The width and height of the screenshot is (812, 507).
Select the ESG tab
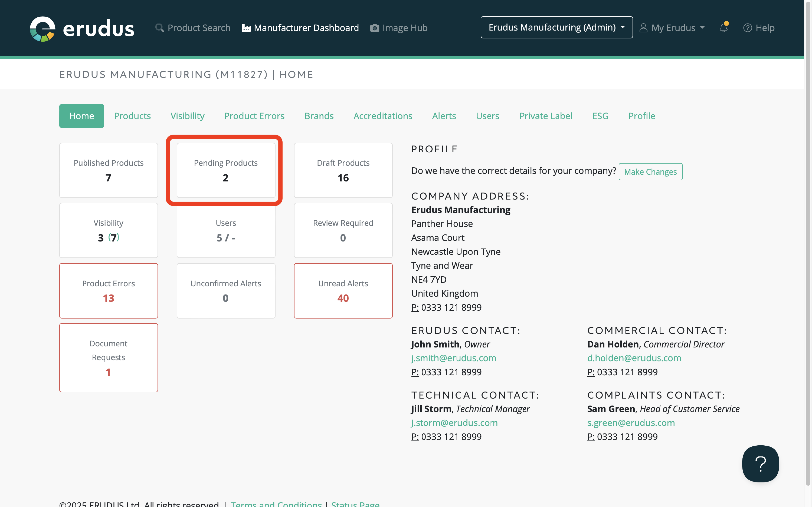[x=600, y=116]
